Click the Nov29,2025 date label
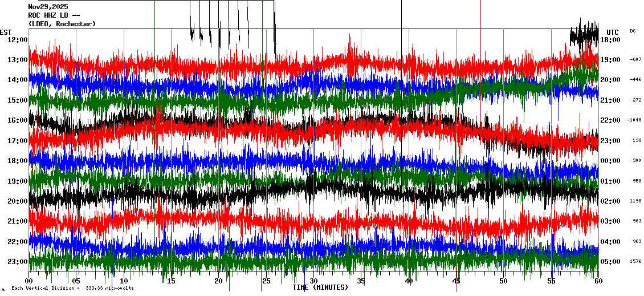The width and height of the screenshot is (644, 296). [48, 7]
